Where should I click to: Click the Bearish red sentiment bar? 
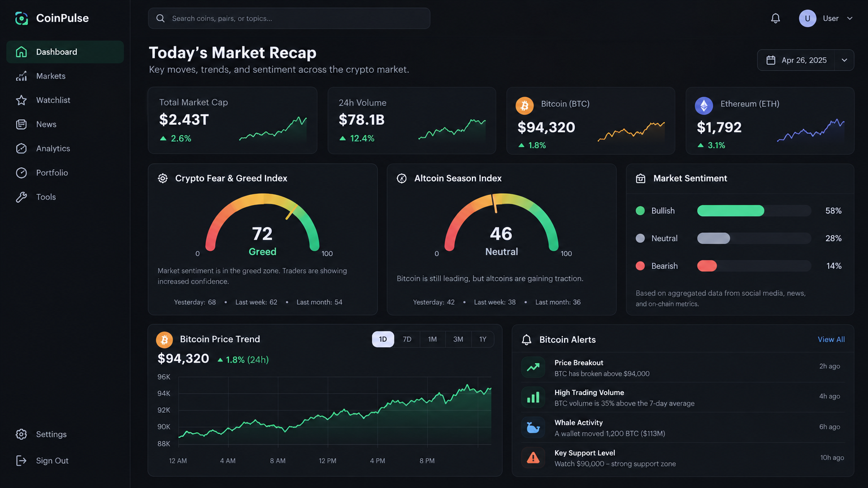(707, 266)
